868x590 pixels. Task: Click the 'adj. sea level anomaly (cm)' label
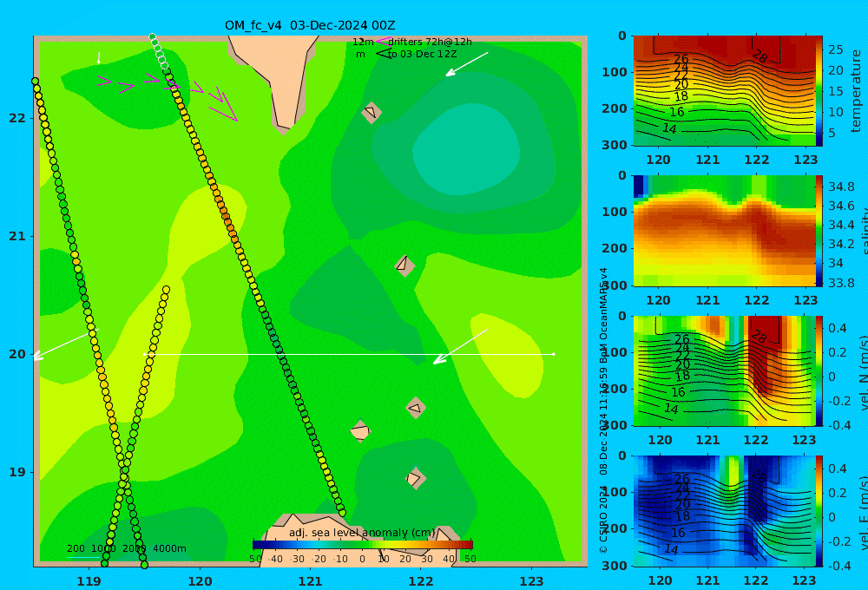(x=362, y=533)
